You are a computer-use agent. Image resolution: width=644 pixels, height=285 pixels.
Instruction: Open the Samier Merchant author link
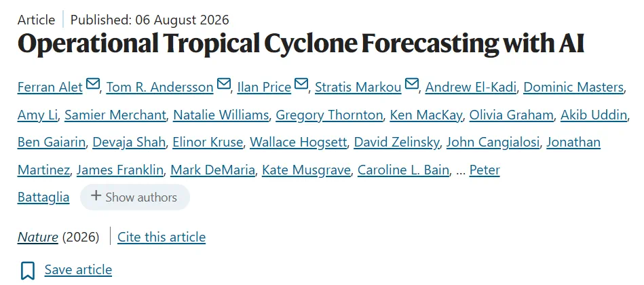(x=115, y=115)
